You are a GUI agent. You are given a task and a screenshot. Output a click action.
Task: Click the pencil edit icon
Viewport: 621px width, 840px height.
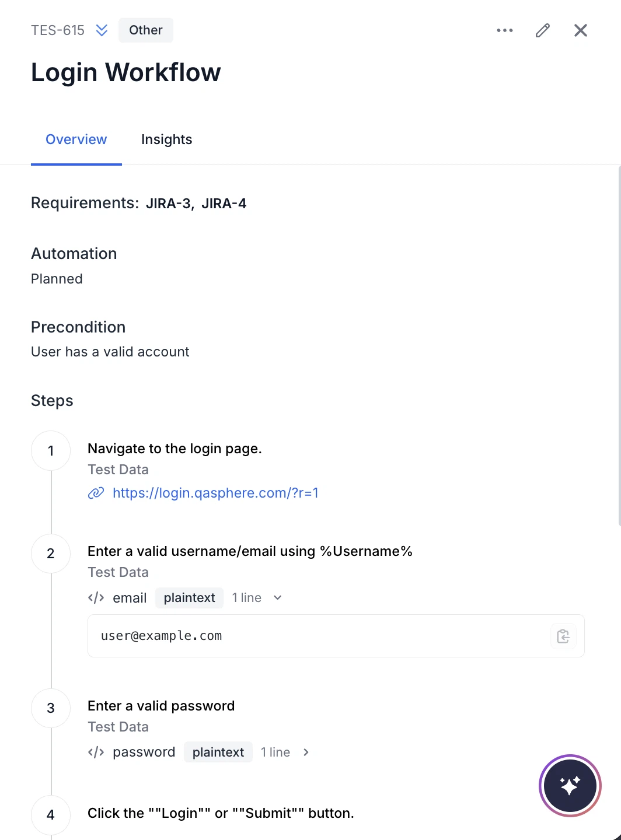[x=543, y=30]
